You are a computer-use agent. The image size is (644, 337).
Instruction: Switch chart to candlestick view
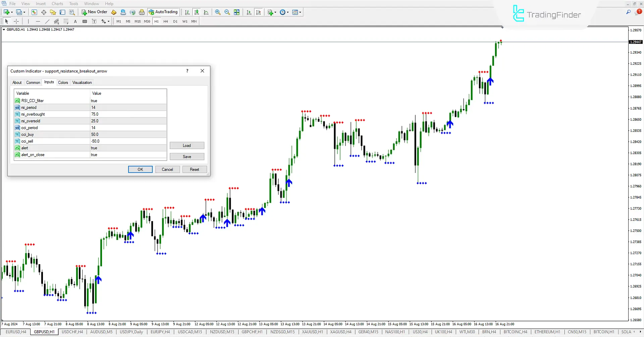point(197,12)
